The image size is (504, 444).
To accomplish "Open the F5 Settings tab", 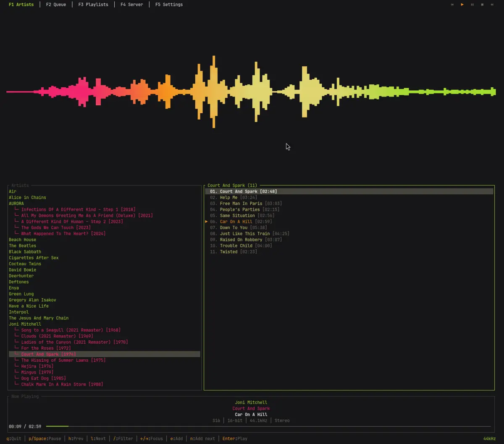I will click(169, 5).
